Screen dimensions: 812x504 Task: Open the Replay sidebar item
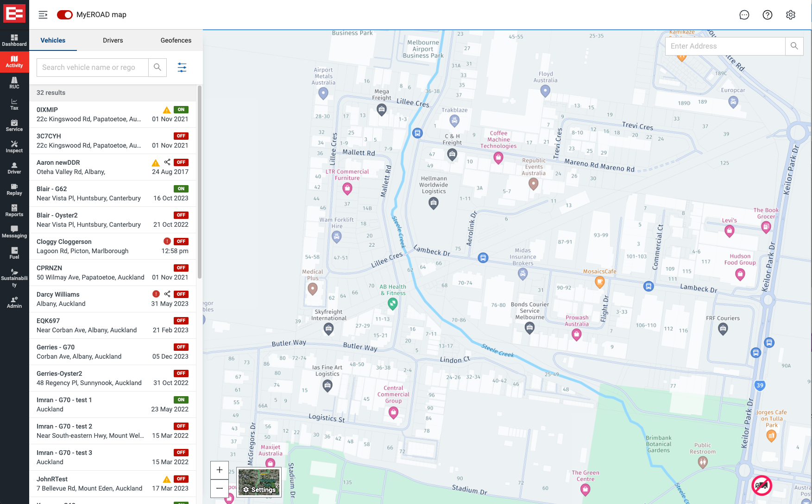tap(14, 190)
